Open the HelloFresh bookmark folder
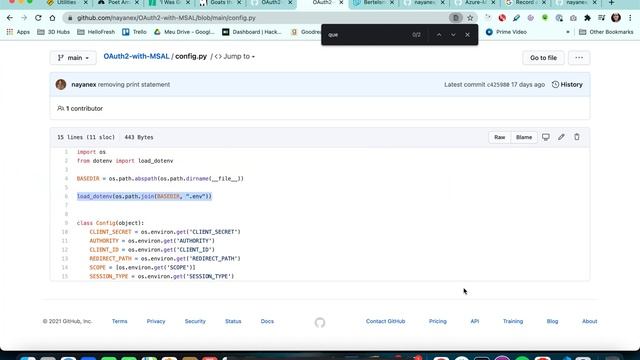Image resolution: width=640 pixels, height=360 pixels. (96, 32)
